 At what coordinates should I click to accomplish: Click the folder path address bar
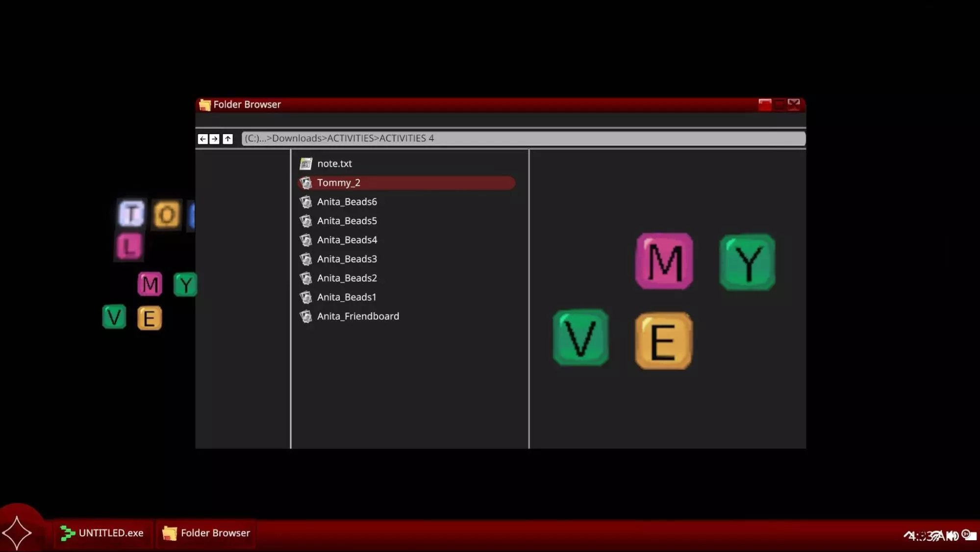tap(523, 138)
